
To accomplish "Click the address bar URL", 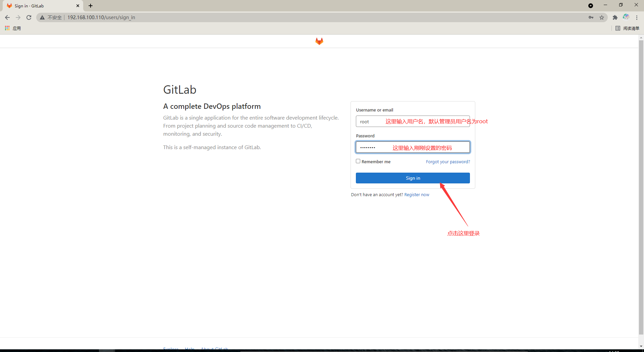I will click(101, 17).
